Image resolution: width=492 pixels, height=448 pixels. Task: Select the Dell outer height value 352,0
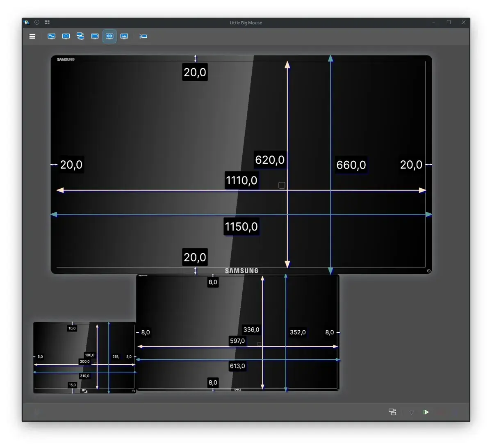point(298,332)
